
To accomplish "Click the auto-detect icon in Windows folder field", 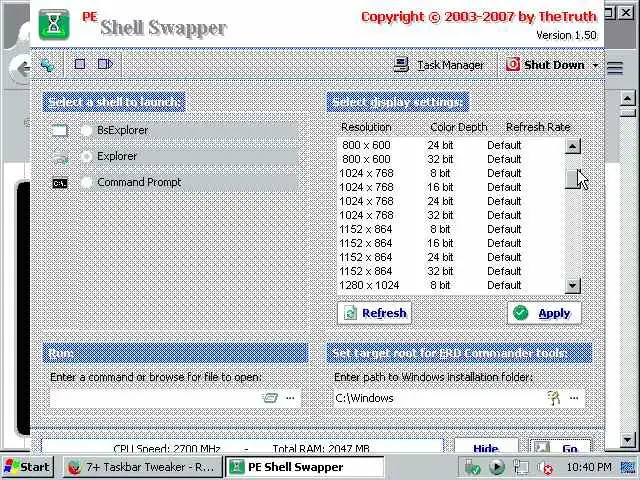I will 553,398.
